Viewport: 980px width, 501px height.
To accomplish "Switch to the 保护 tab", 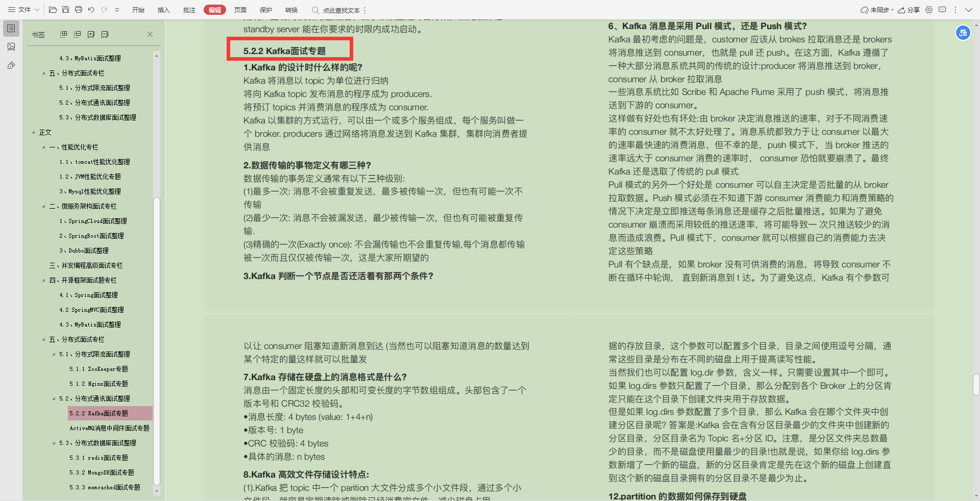I will [x=266, y=10].
